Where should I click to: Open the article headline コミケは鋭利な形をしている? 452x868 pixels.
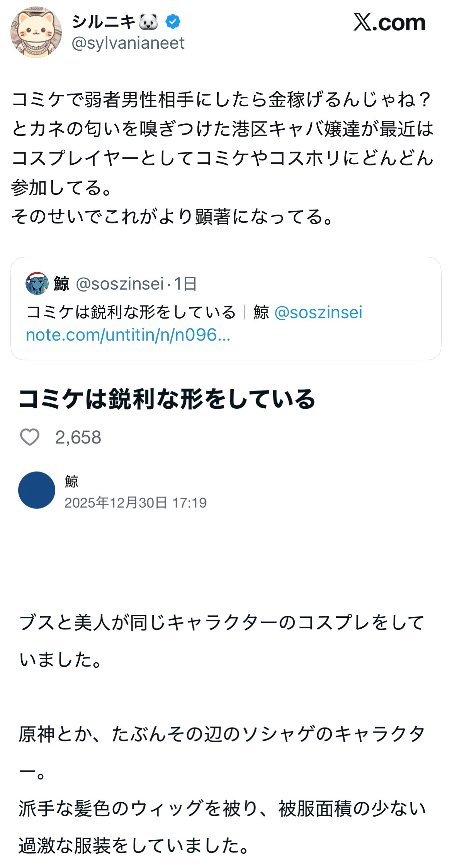[167, 399]
